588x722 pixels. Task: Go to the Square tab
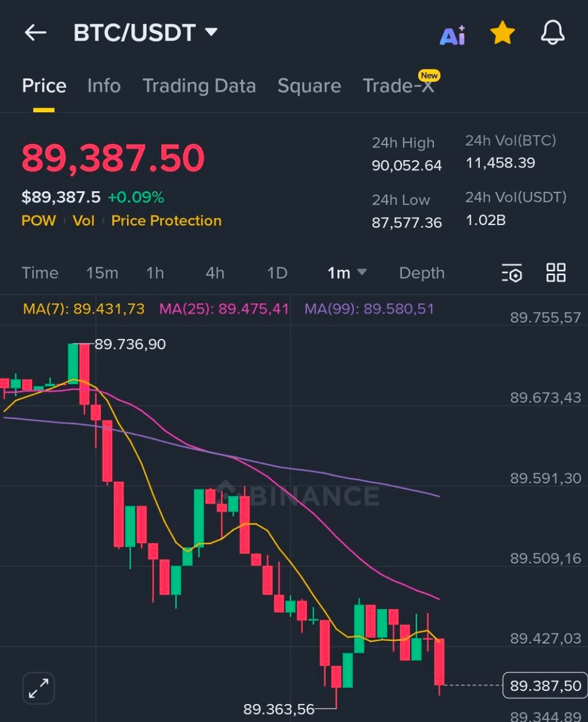(x=309, y=86)
